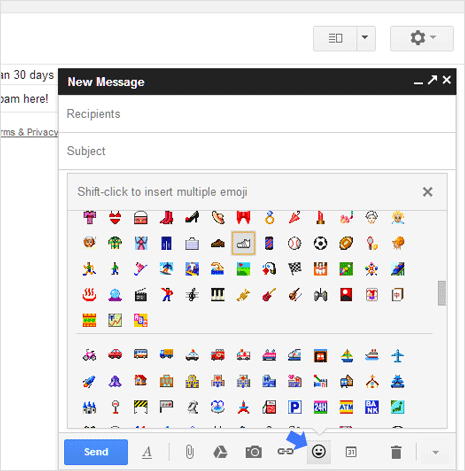Open more options arrow beside trash
Viewport: 465px width, 471px height.
tap(435, 452)
